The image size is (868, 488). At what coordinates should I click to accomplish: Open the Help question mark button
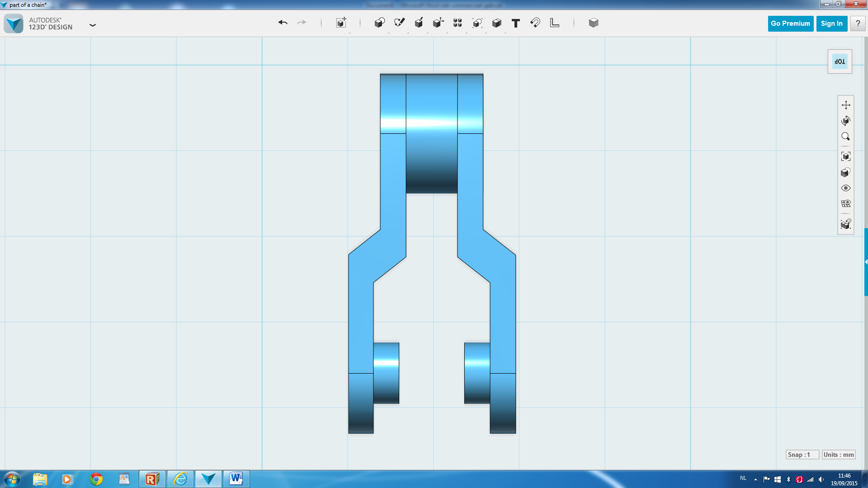tap(858, 23)
